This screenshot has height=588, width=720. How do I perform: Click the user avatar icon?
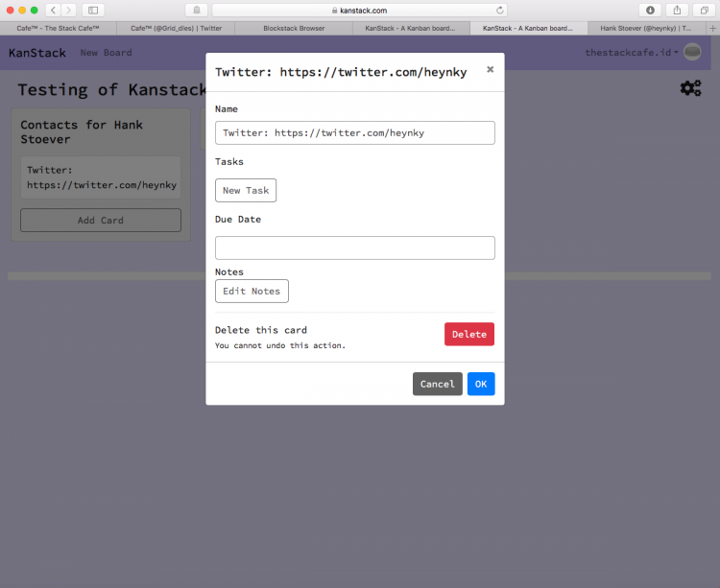click(x=692, y=52)
